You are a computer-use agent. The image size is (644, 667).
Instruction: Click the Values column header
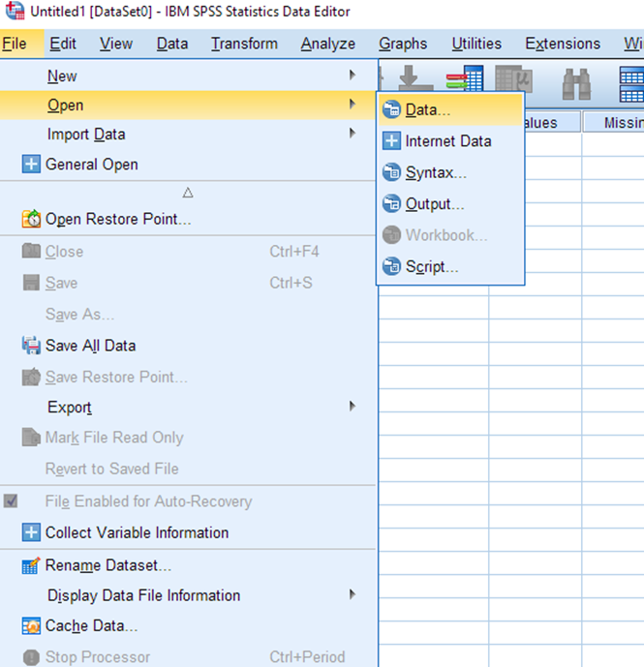553,123
